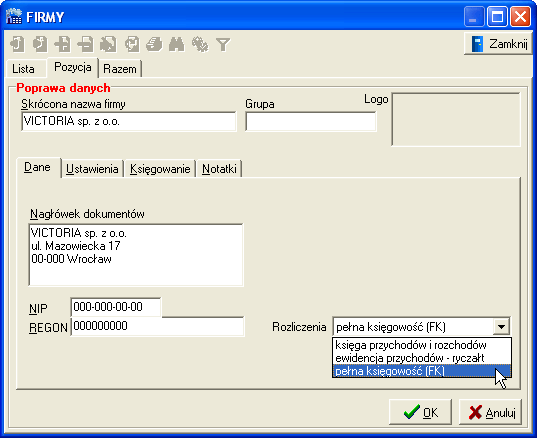The image size is (537, 438).
Task: Click the funnel filter icon
Action: coord(223,45)
